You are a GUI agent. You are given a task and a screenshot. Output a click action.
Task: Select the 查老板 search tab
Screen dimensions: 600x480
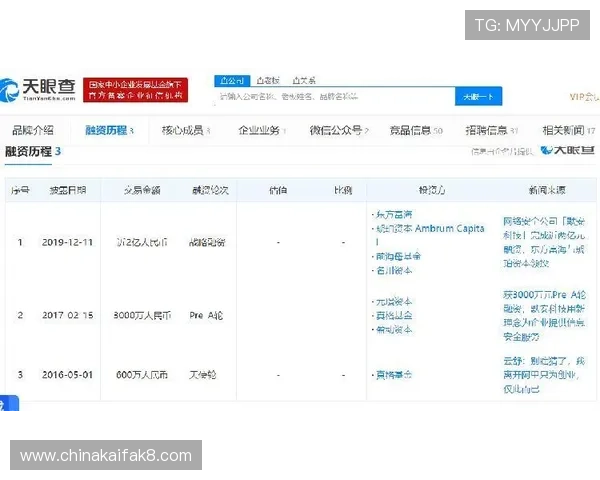click(268, 81)
